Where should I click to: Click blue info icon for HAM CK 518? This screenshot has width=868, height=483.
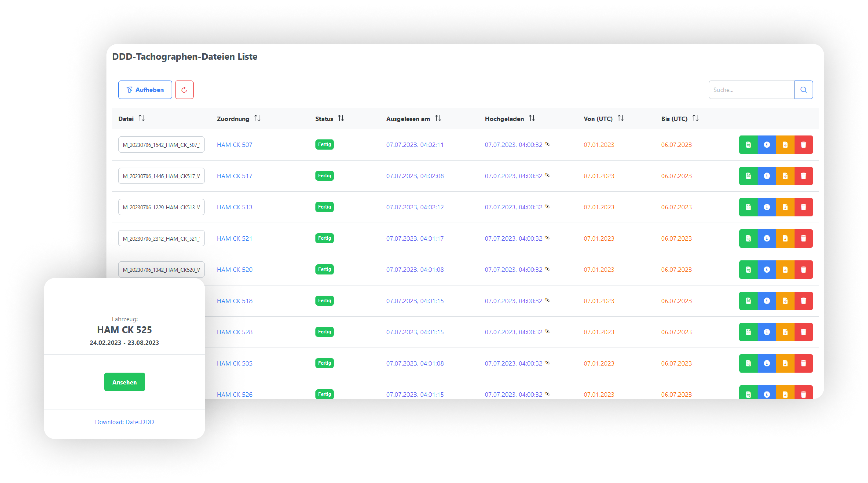[767, 301]
